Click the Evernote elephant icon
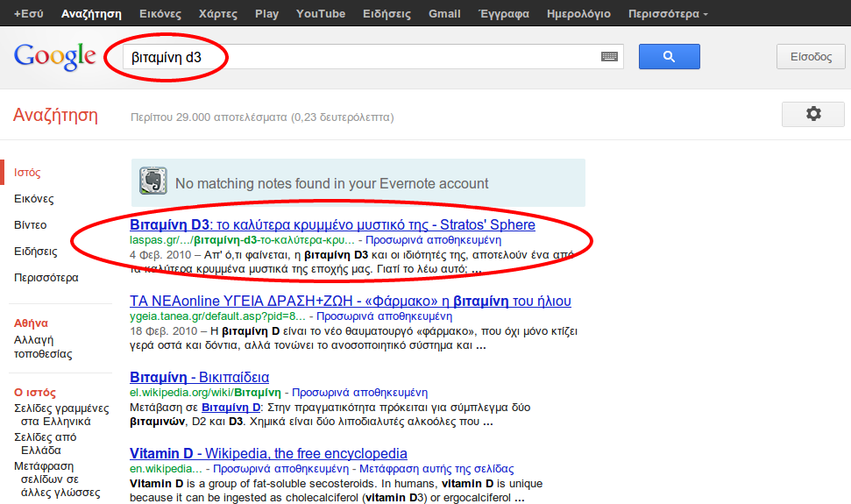This screenshot has width=851, height=504. coord(153,181)
